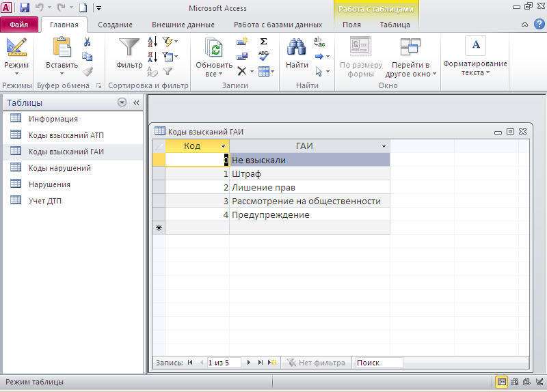Open the Информация table

coord(73,119)
